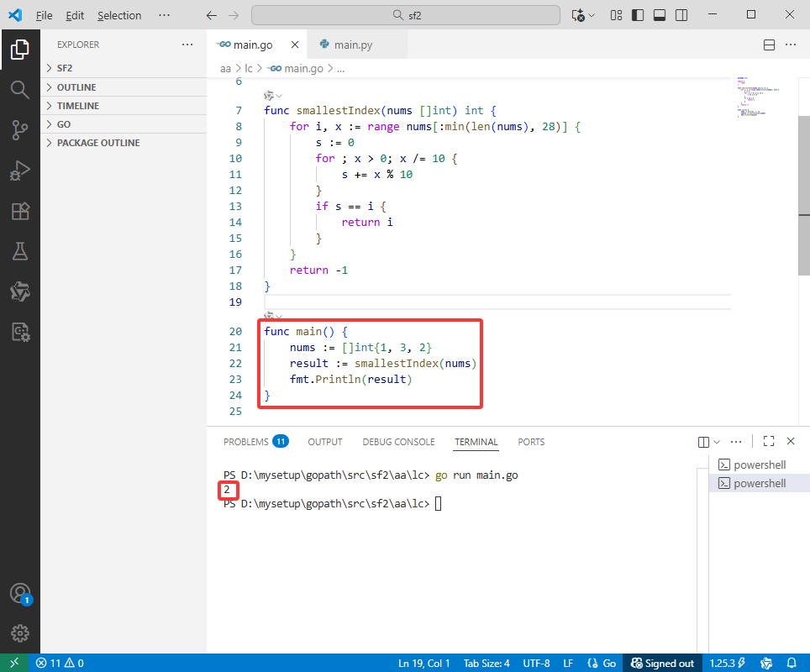Click breadcrumb 'lc' folder
This screenshot has width=810, height=672.
point(249,69)
